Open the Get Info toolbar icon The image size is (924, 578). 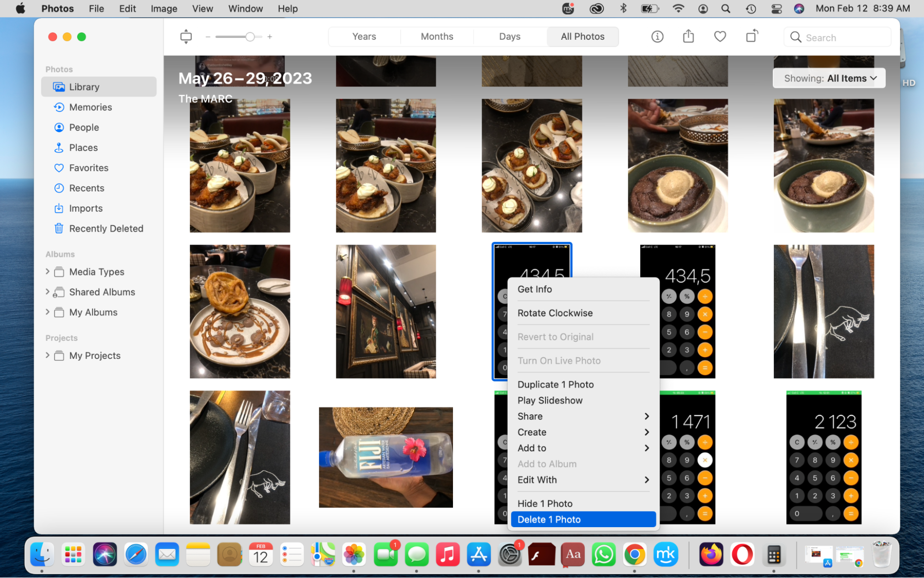[657, 37]
